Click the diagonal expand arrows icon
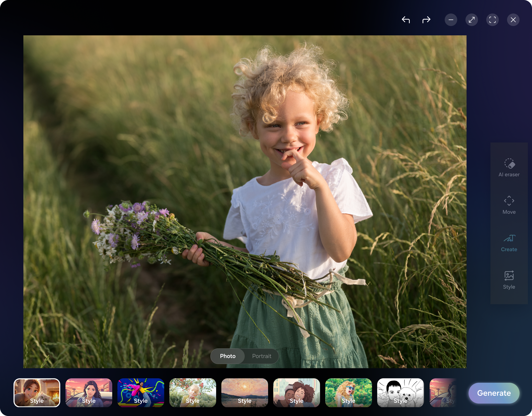 pos(472,20)
